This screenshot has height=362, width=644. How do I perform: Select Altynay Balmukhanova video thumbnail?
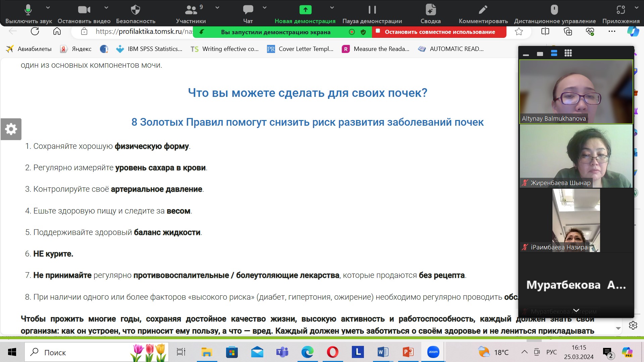(x=576, y=92)
